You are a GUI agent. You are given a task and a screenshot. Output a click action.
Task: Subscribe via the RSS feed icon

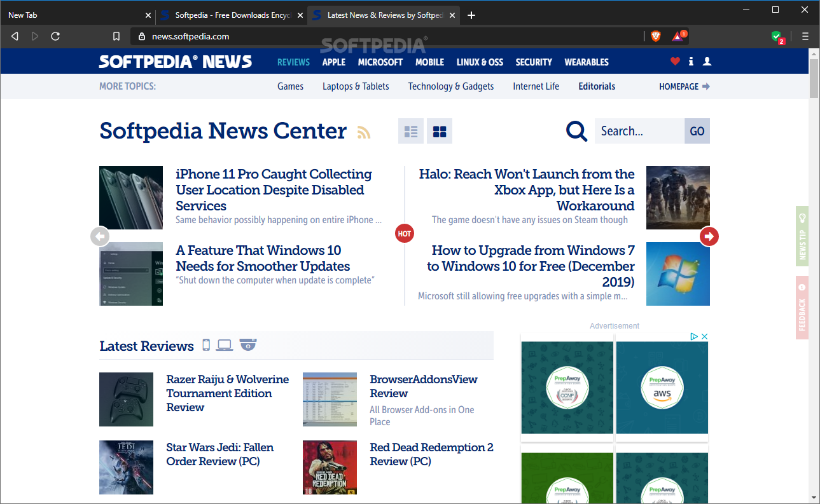(x=363, y=132)
